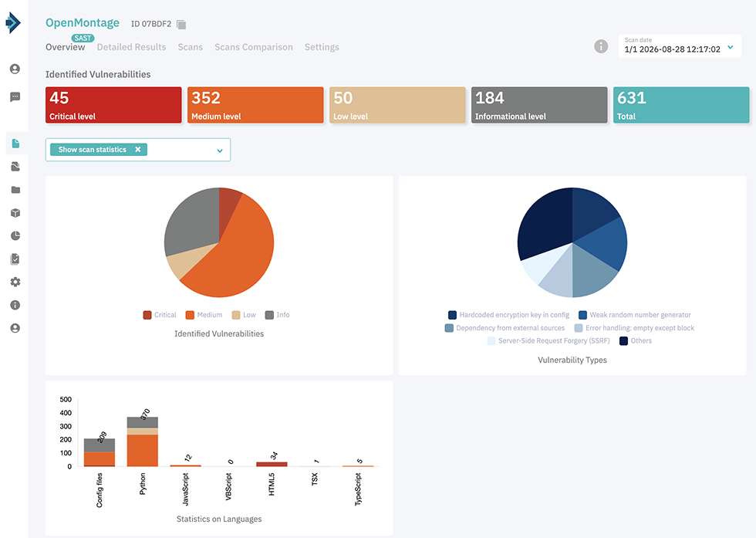Open the Scans Comparison tab
Image resolution: width=756 pixels, height=538 pixels.
(x=254, y=47)
